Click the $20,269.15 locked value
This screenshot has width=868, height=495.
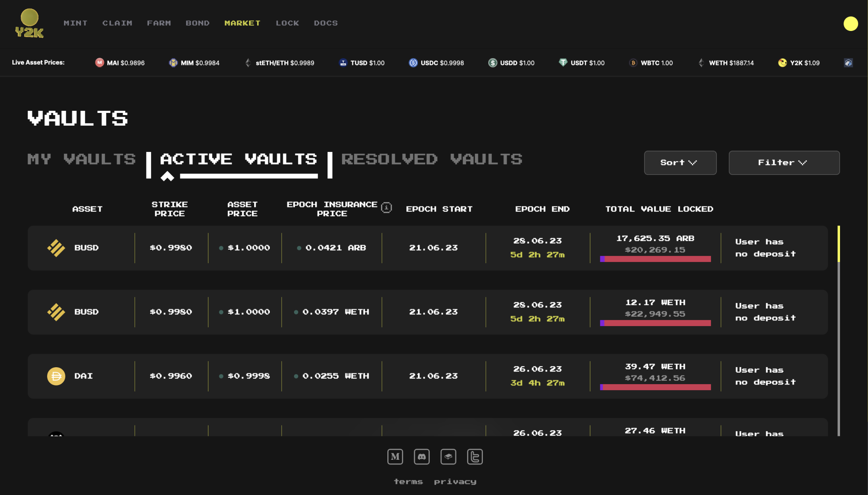pos(655,250)
